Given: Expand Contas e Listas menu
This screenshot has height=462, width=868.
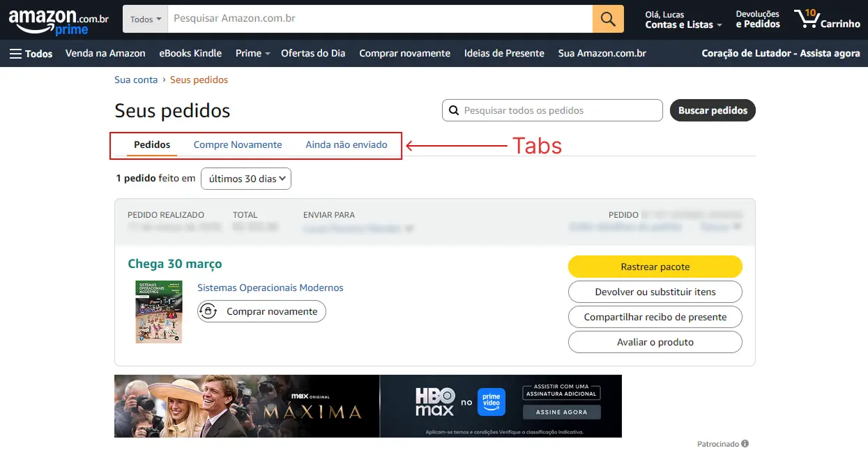Looking at the screenshot, I should point(683,20).
